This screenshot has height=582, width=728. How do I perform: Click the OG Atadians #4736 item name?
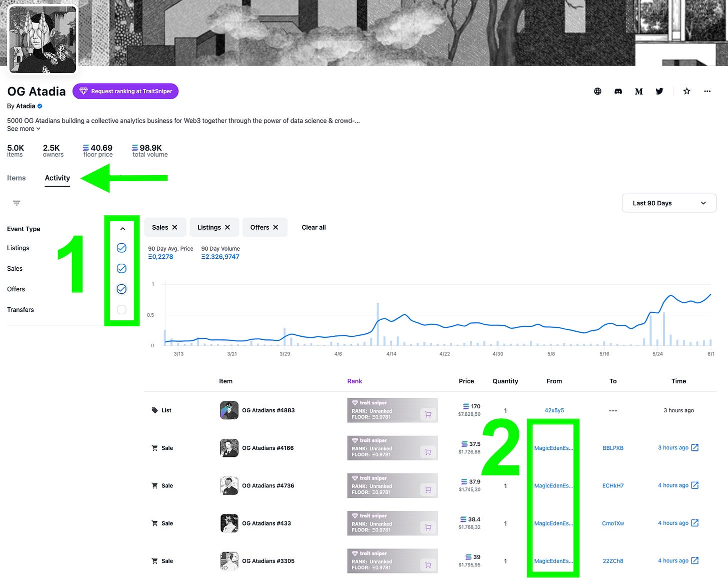point(268,485)
